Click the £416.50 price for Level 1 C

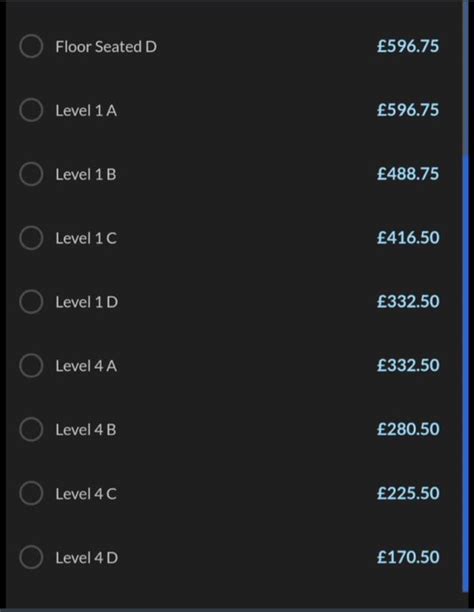click(x=408, y=237)
